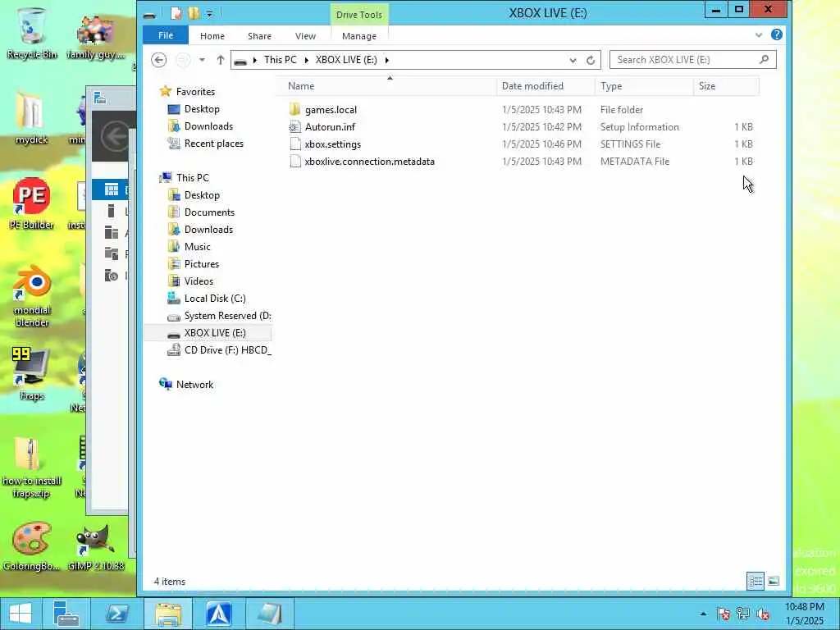Image resolution: width=840 pixels, height=630 pixels.
Task: Click This PC in the address breadcrumb
Action: tap(281, 60)
